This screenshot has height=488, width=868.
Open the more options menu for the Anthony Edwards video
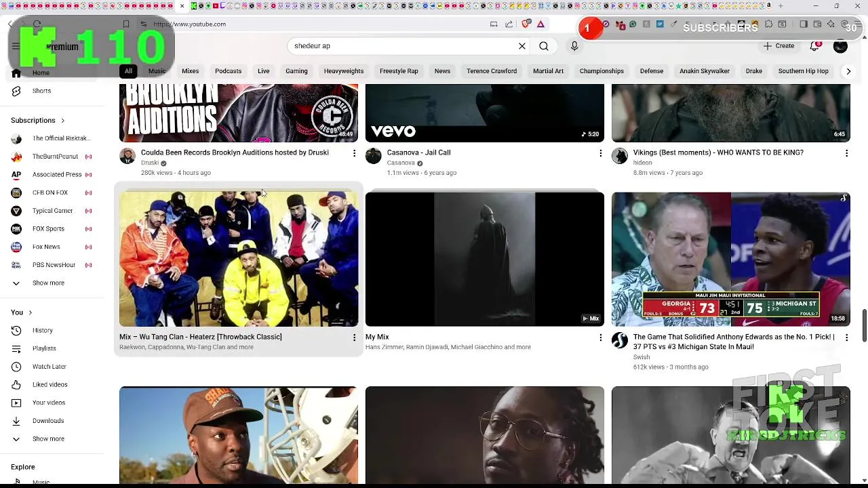(x=846, y=338)
